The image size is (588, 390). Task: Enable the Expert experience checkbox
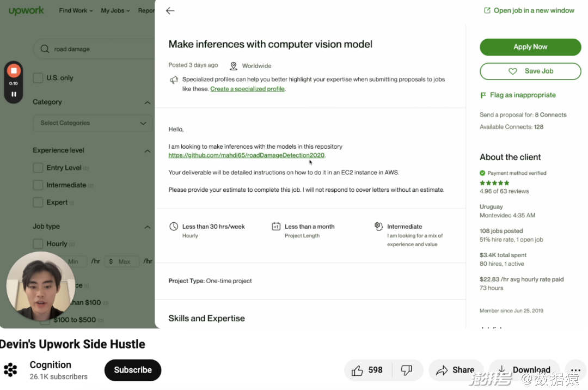[x=38, y=203]
